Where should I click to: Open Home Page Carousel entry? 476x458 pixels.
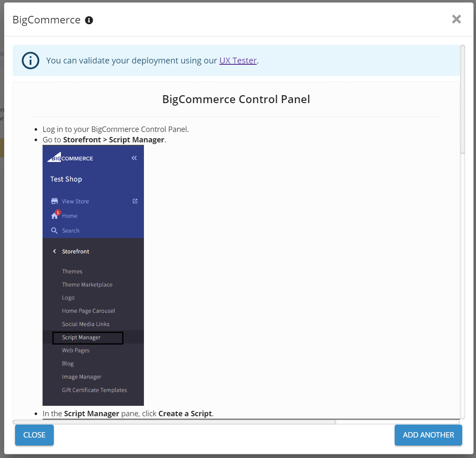(88, 311)
